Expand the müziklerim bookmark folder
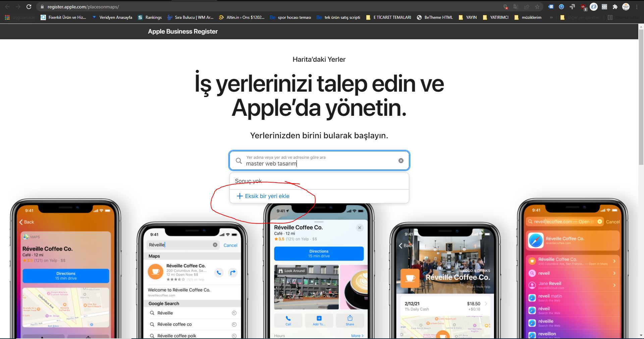This screenshot has height=339, width=644. pos(528,17)
